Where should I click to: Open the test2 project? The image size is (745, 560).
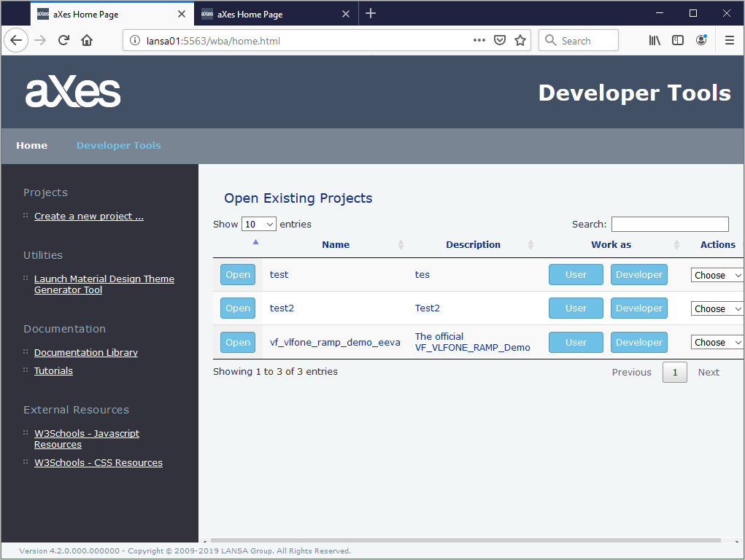238,308
